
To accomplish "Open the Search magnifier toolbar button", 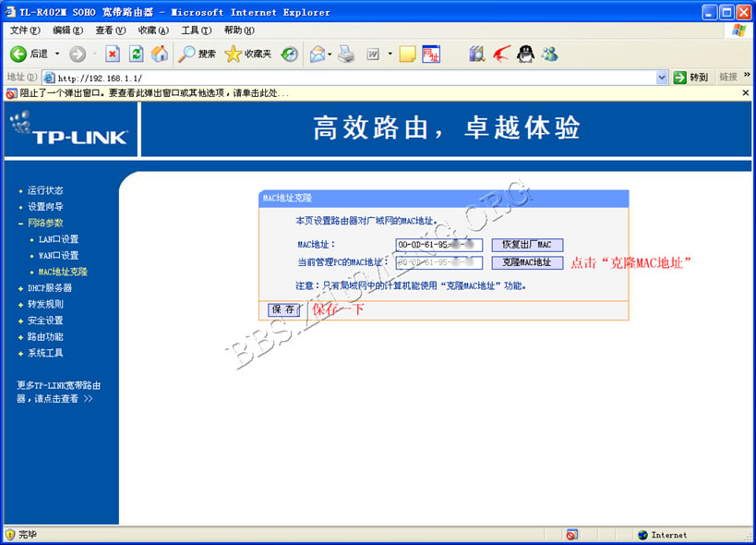I will pyautogui.click(x=197, y=54).
